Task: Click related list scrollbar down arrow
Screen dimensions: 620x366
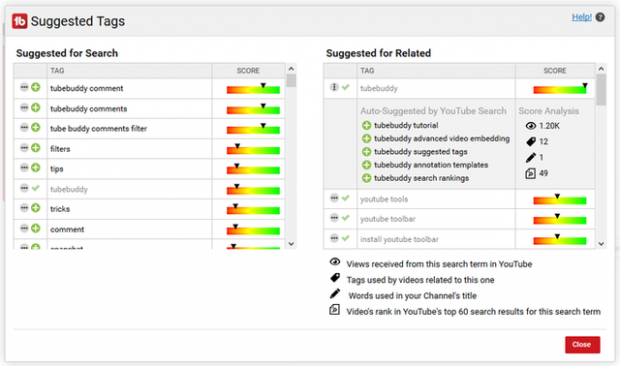Action: [601, 244]
